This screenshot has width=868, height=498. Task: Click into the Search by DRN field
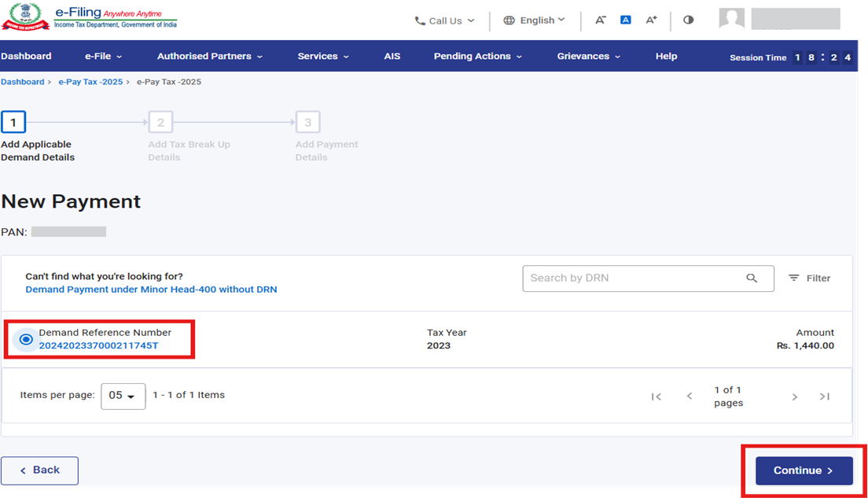click(633, 278)
